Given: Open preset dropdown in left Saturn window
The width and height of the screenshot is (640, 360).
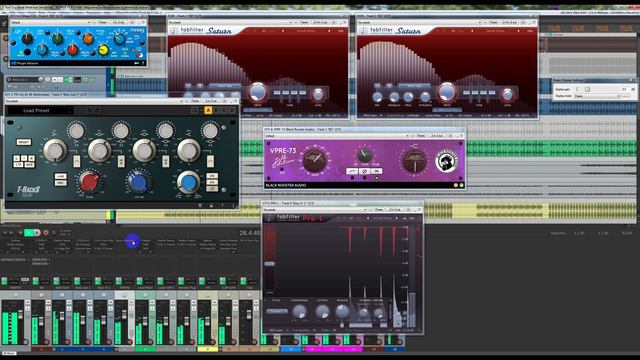Looking at the screenshot, I should [x=231, y=22].
